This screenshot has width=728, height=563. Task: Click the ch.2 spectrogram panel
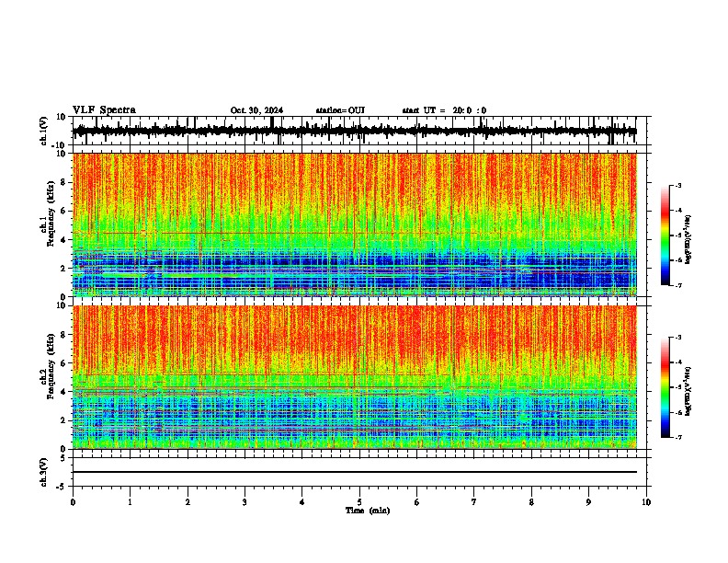click(x=355, y=377)
